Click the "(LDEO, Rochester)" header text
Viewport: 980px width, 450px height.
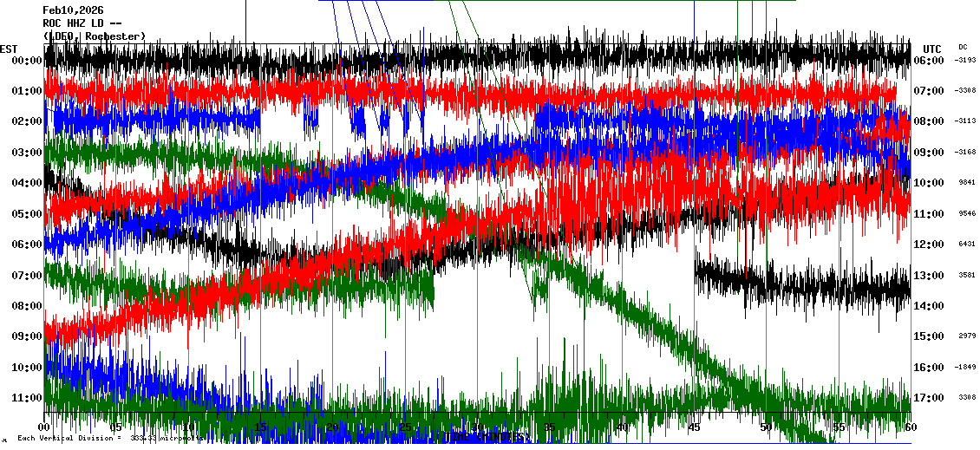pyautogui.click(x=94, y=36)
